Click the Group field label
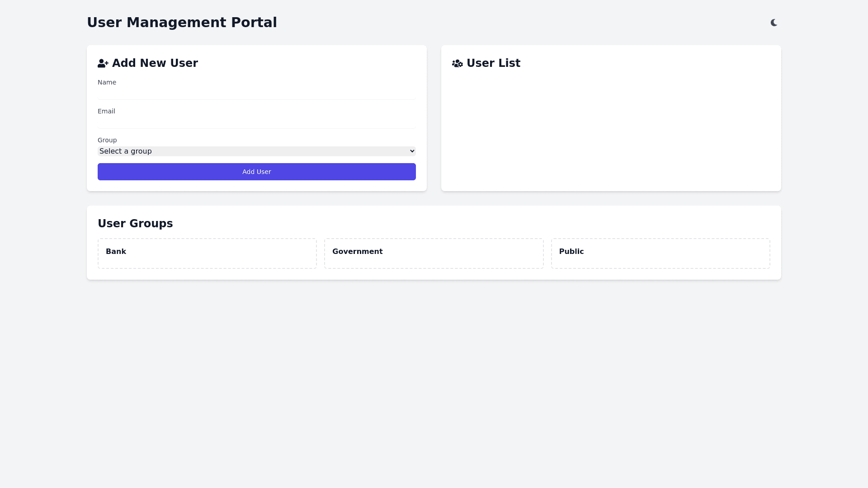The height and width of the screenshot is (488, 868). [x=107, y=140]
